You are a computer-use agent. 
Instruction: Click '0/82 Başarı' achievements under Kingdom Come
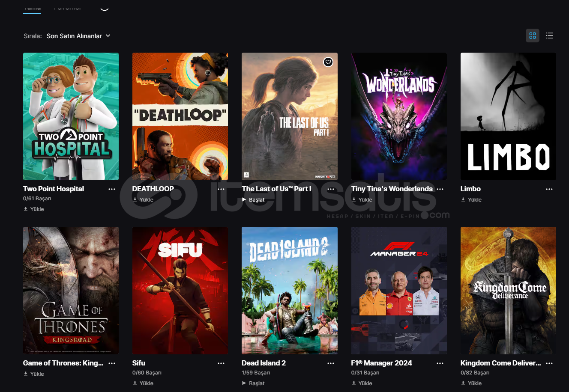(475, 373)
